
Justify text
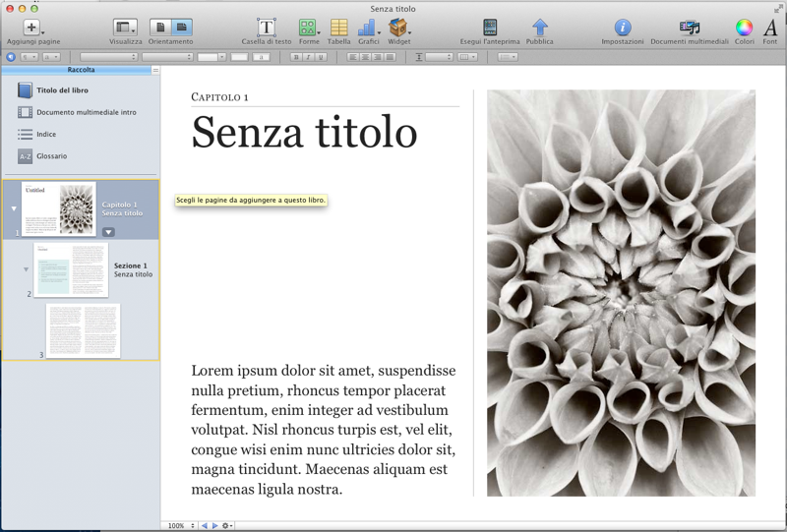click(390, 57)
